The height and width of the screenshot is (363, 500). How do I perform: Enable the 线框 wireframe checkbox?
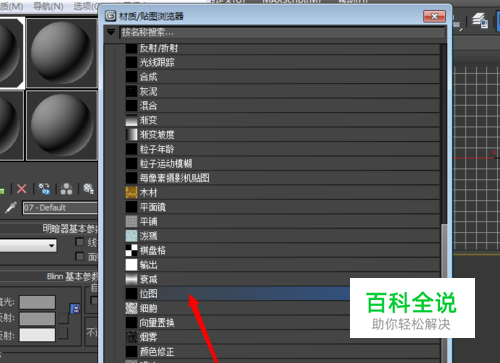[79, 242]
